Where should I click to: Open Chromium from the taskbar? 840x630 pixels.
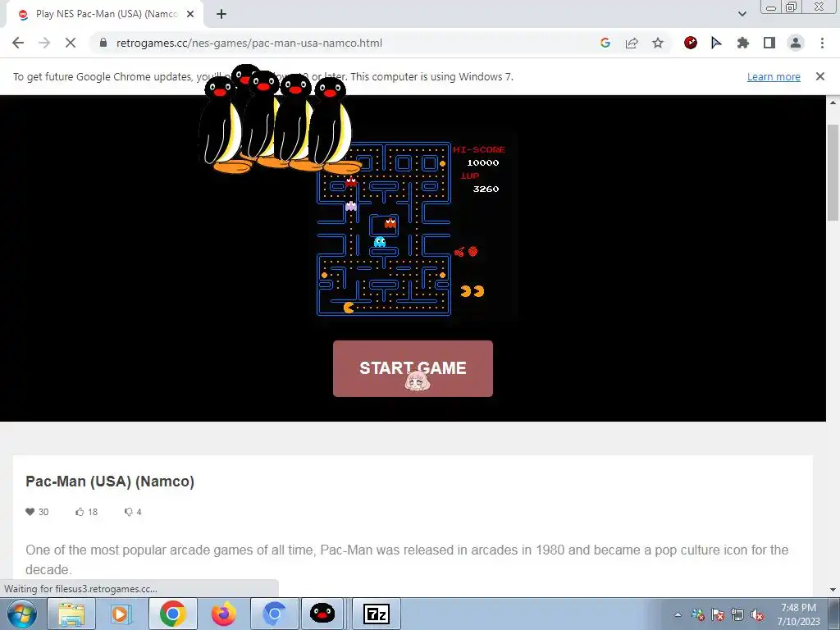274,614
